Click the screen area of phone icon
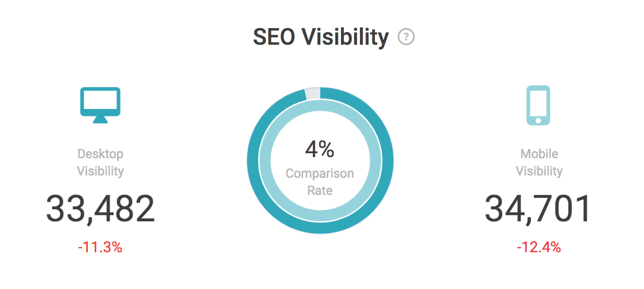 point(538,103)
